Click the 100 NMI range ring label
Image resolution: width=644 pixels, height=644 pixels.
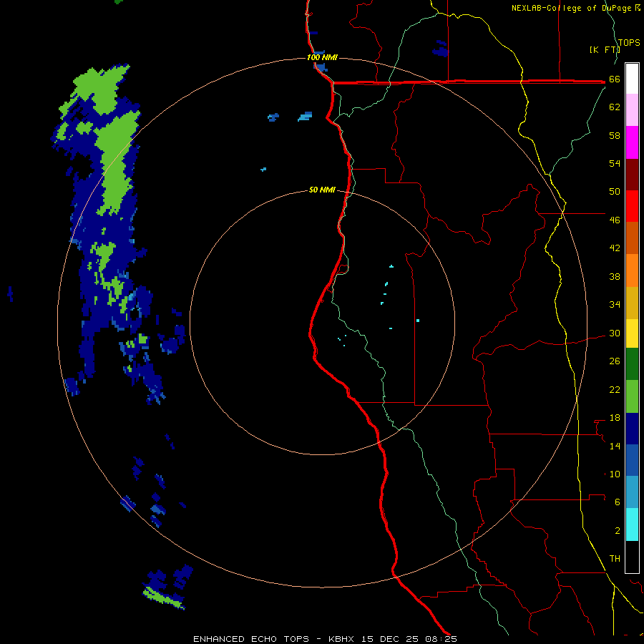click(322, 57)
